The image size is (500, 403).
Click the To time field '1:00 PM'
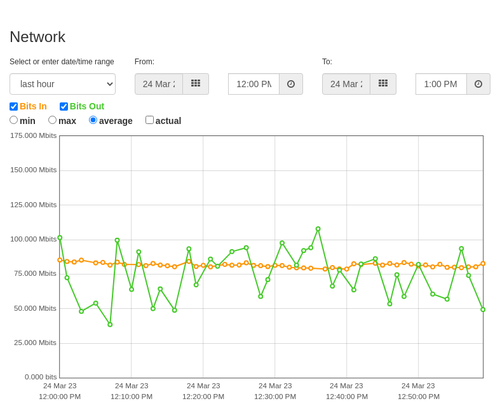[x=441, y=84]
